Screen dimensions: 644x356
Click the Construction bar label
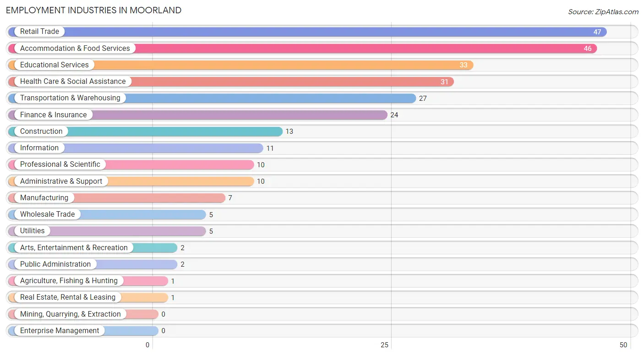(41, 131)
